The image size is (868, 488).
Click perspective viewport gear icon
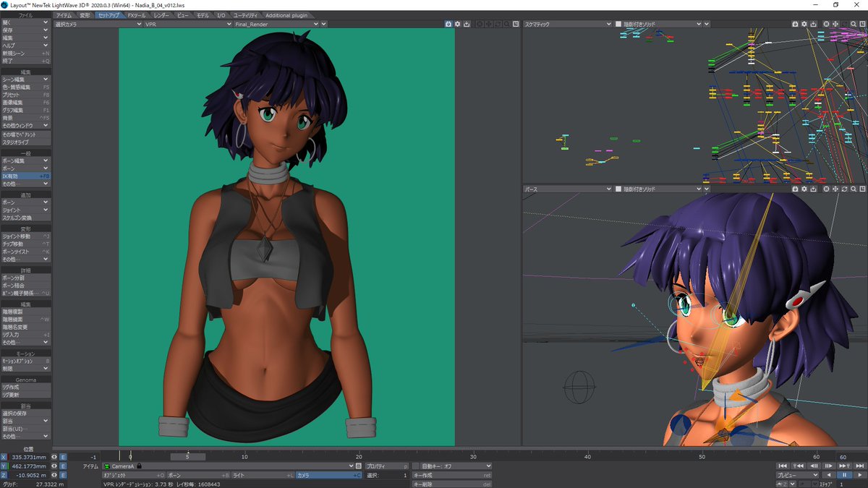pyautogui.click(x=804, y=189)
